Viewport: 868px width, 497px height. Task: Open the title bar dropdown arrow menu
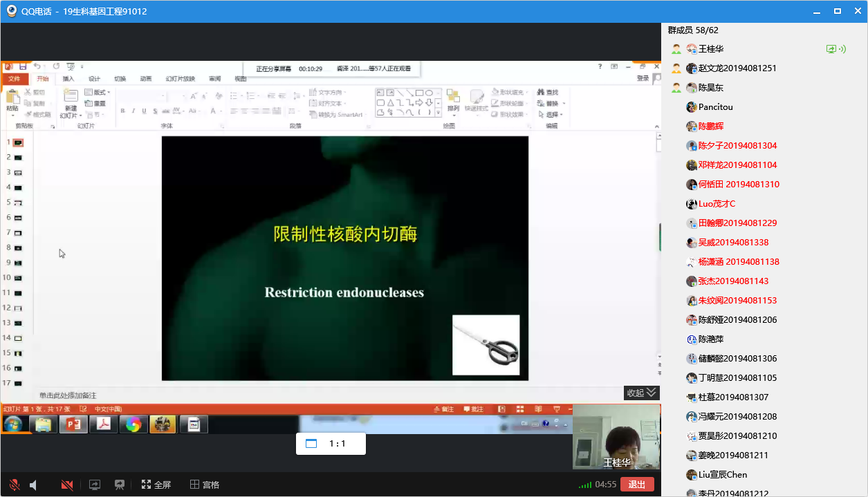click(x=818, y=11)
